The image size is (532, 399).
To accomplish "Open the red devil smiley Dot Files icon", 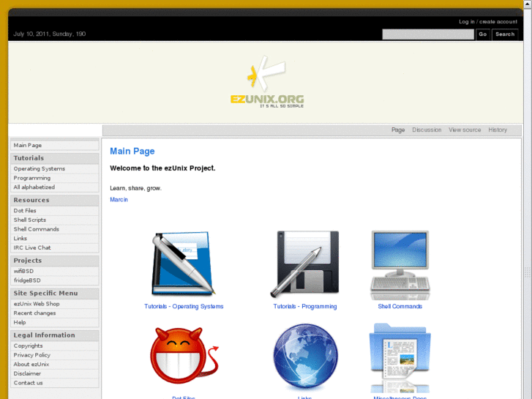I will click(184, 355).
